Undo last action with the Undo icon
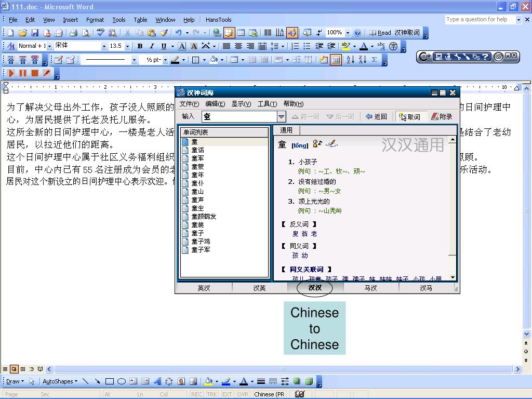Viewport: 532px width, 399px height. pyautogui.click(x=179, y=33)
